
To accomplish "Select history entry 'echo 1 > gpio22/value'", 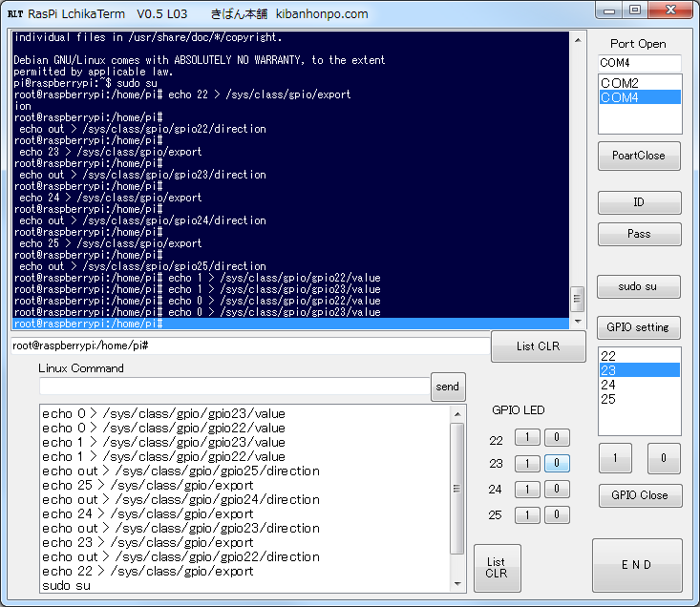I will pyautogui.click(x=245, y=457).
